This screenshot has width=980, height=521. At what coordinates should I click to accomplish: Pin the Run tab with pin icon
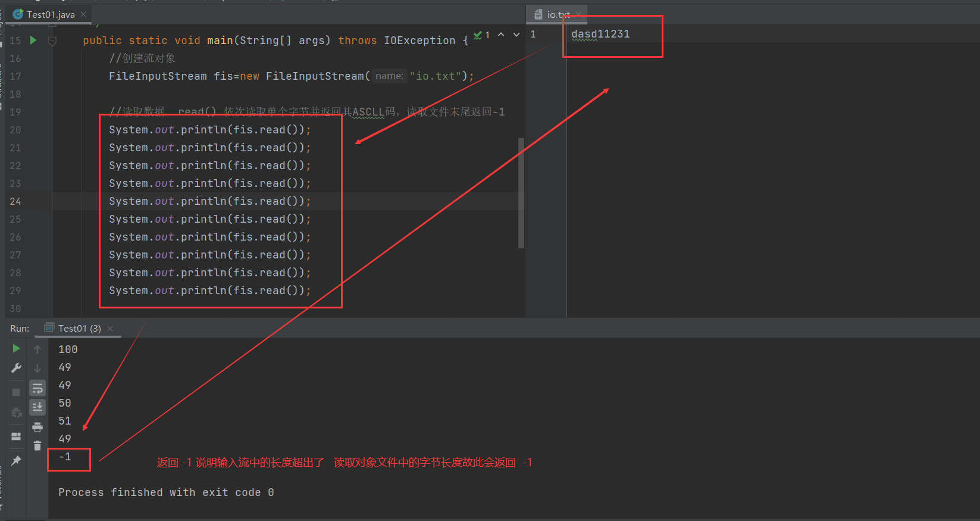coord(16,460)
